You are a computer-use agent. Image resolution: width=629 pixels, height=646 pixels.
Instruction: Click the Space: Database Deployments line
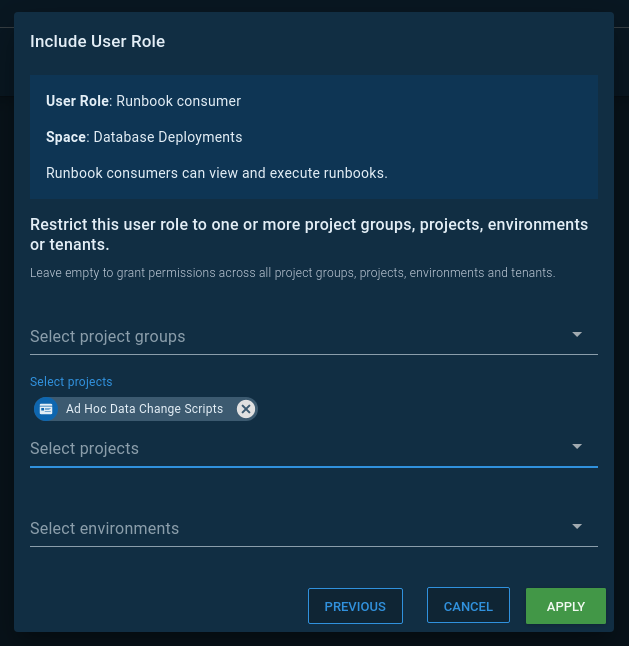144,137
